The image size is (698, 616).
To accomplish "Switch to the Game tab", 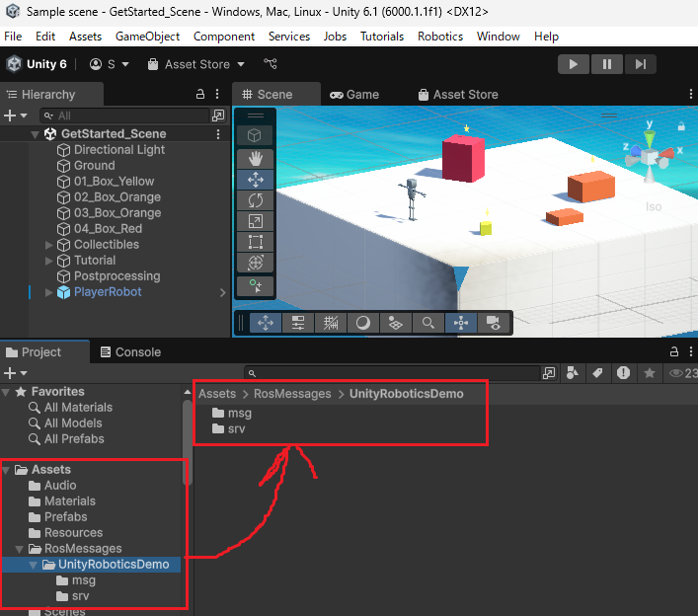I will pos(354,95).
